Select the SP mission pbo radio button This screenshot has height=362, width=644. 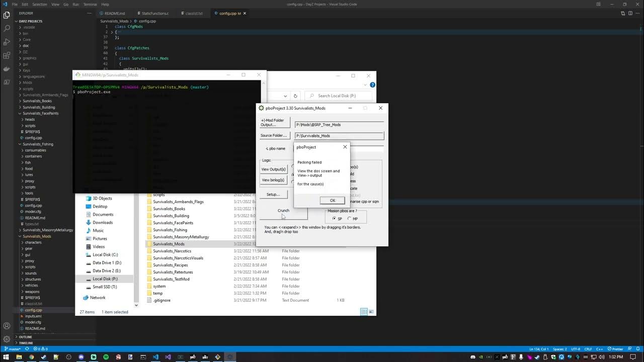pyautogui.click(x=334, y=219)
